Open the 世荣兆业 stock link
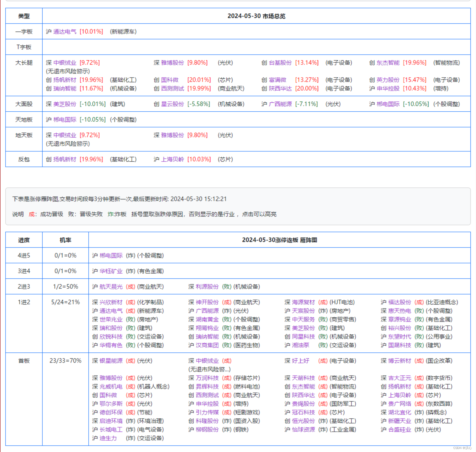The height and width of the screenshot is (452, 476). 111,320
